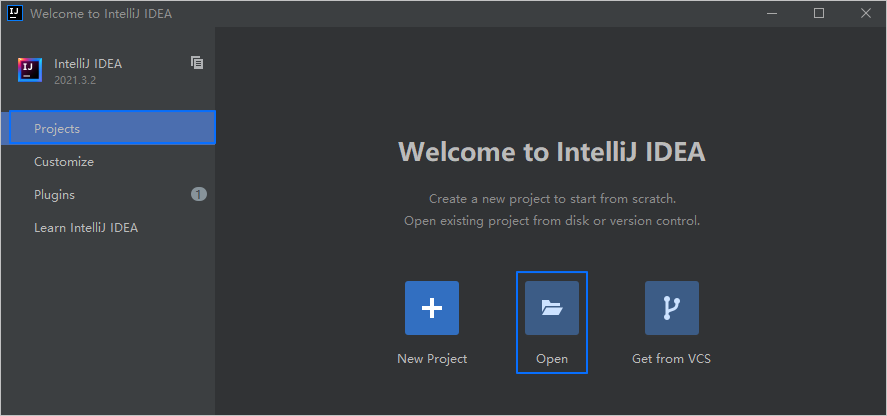Click the "New Project" text label

(x=432, y=359)
